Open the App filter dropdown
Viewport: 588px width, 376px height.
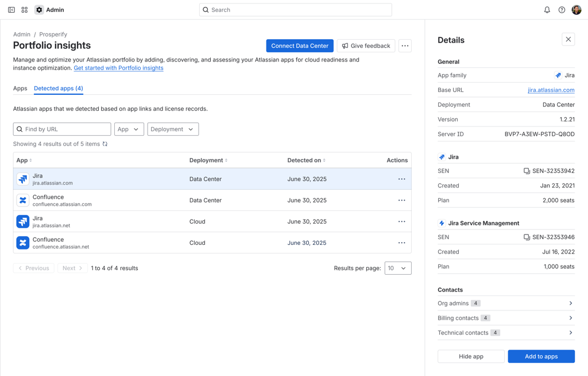point(129,129)
